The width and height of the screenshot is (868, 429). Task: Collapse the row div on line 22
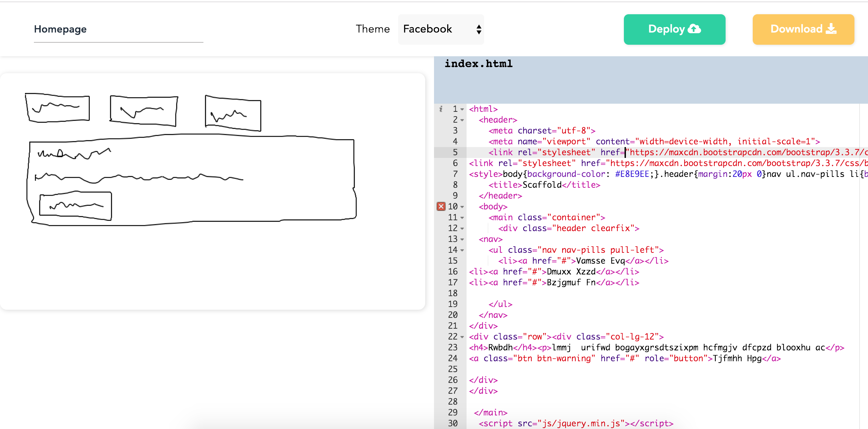coord(462,337)
